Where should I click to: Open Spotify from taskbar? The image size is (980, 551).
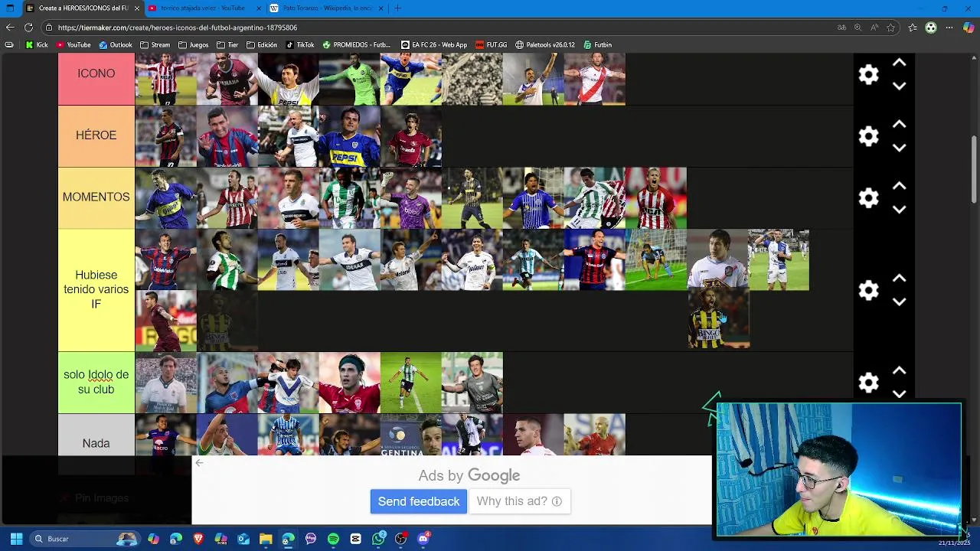coord(333,539)
